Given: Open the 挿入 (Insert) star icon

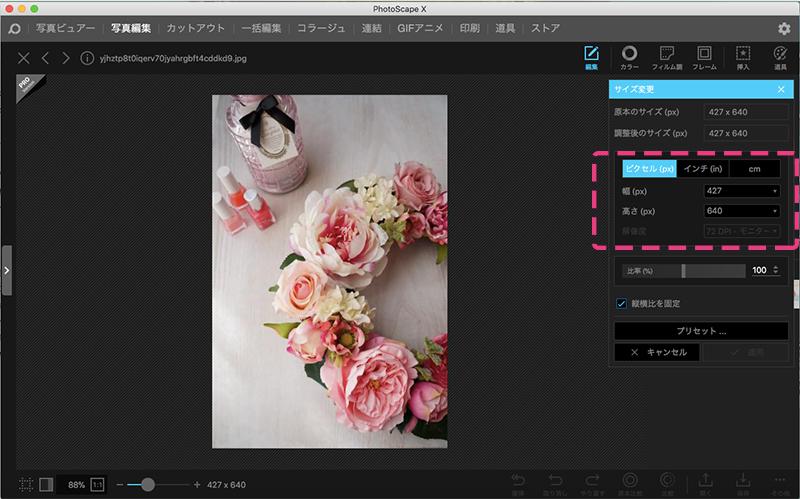Looking at the screenshot, I should 743,57.
